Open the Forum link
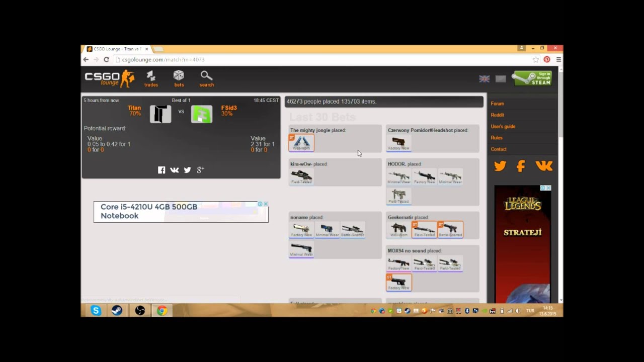 pyautogui.click(x=497, y=104)
